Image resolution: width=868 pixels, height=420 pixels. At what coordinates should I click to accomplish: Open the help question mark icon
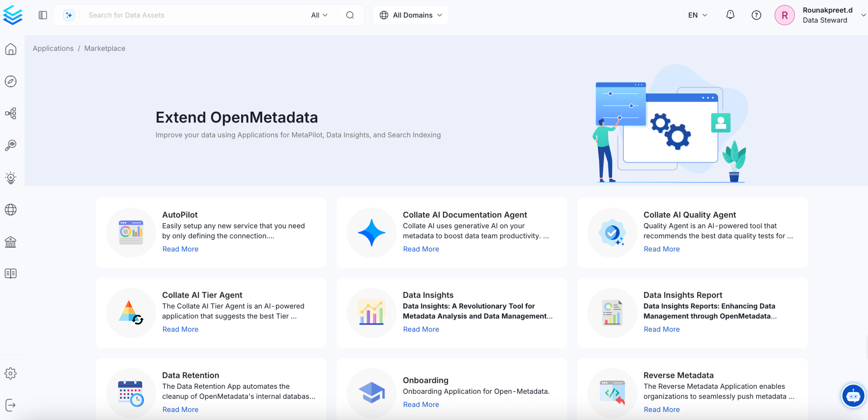756,15
